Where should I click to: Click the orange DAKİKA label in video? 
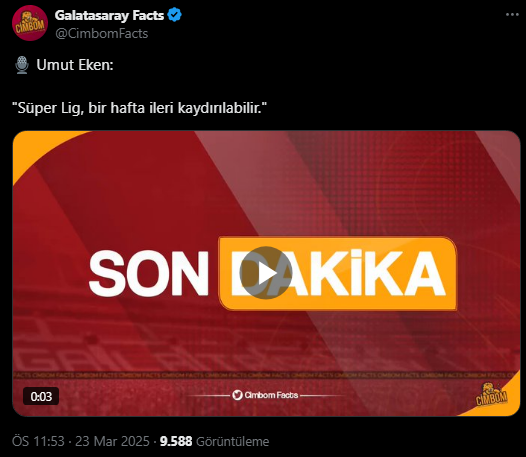point(337,273)
